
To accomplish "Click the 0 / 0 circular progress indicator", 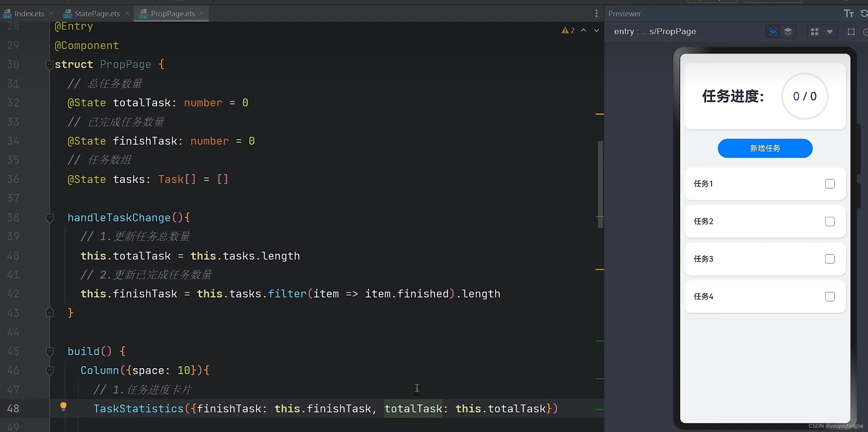I will coord(805,96).
